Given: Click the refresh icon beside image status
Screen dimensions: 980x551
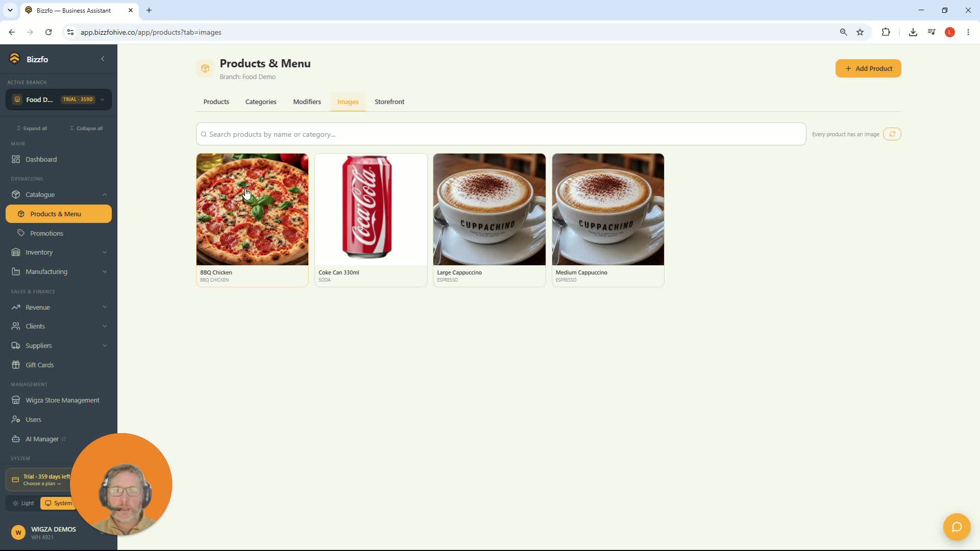Looking at the screenshot, I should coord(892,134).
